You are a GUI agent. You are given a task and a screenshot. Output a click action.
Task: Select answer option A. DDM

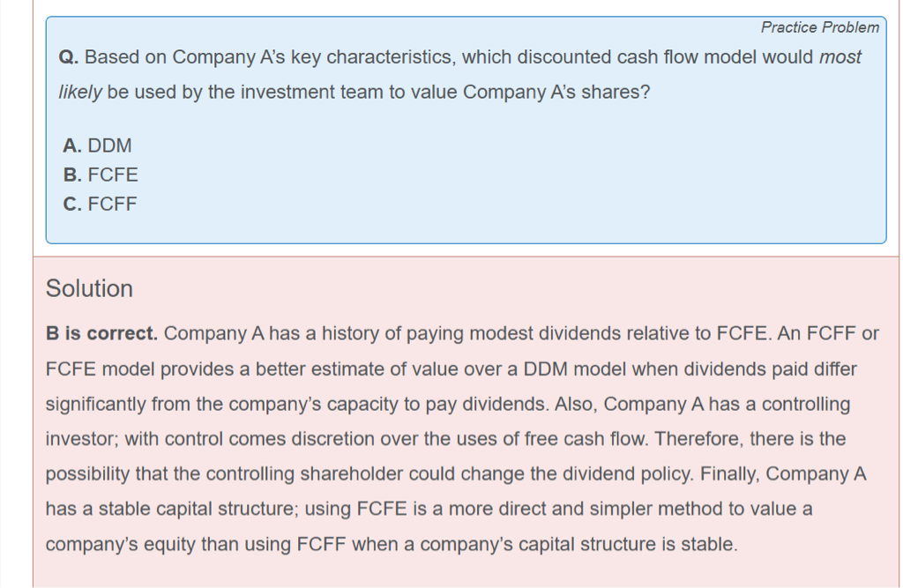(x=98, y=145)
